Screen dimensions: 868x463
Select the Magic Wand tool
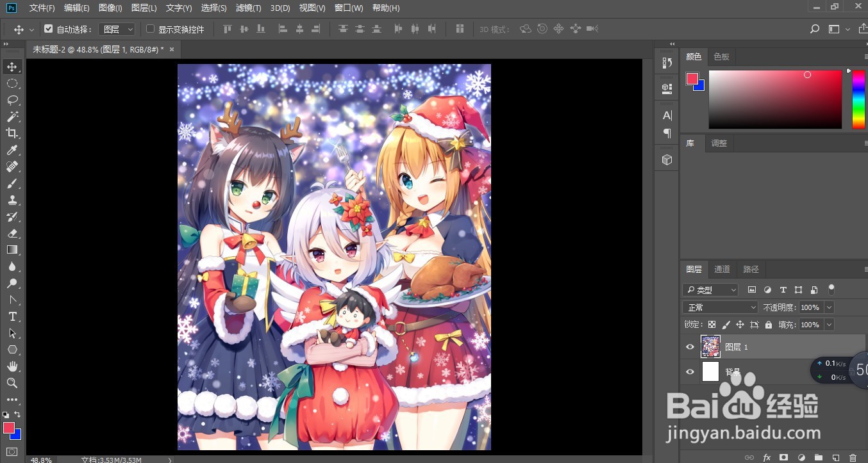pyautogui.click(x=12, y=117)
